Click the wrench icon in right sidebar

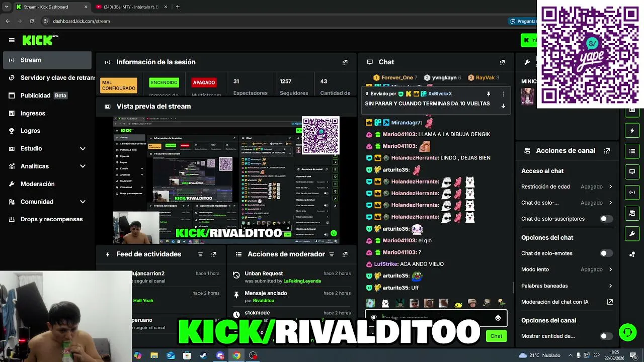(632, 234)
